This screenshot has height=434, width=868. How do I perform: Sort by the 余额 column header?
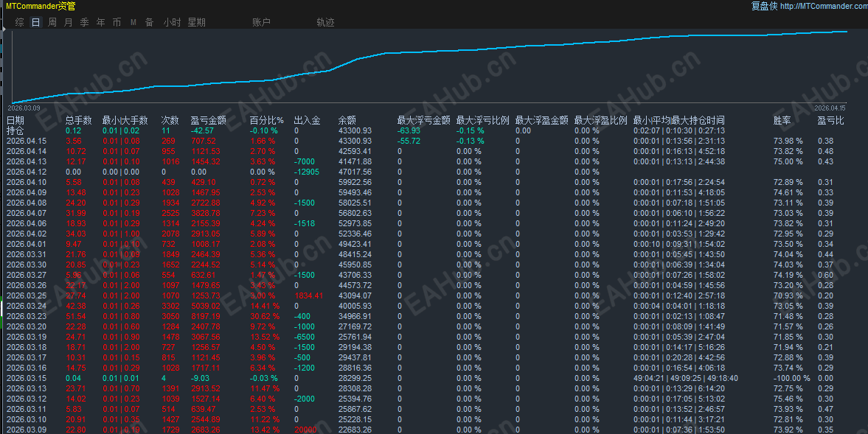click(x=347, y=120)
